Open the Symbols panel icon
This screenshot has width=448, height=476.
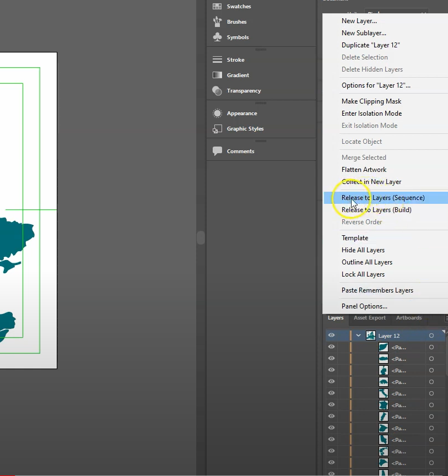[x=217, y=37]
